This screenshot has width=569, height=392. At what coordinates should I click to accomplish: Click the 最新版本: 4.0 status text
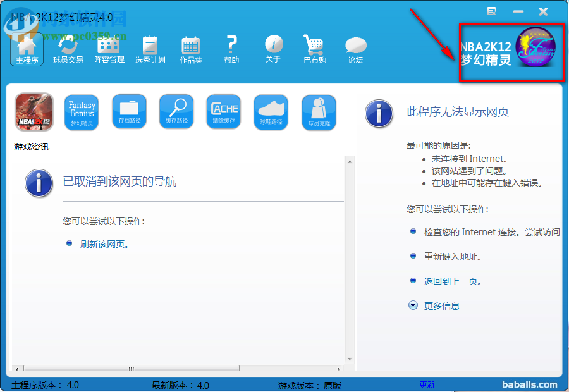(180, 385)
